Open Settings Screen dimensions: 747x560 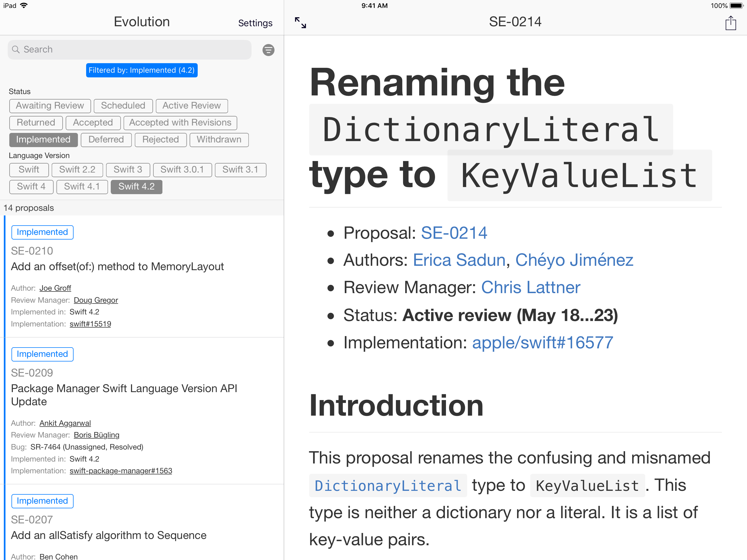tap(255, 23)
